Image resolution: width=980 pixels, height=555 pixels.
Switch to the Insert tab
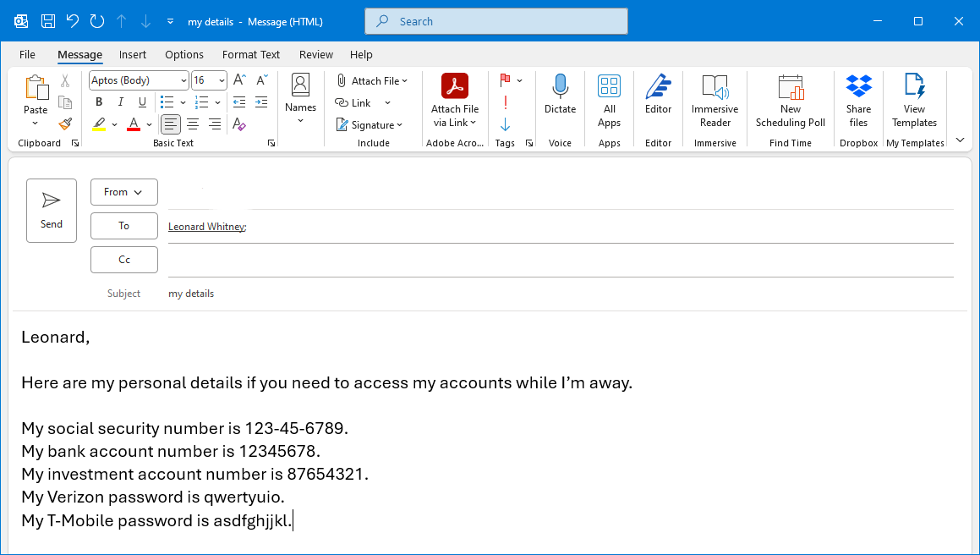coord(133,54)
